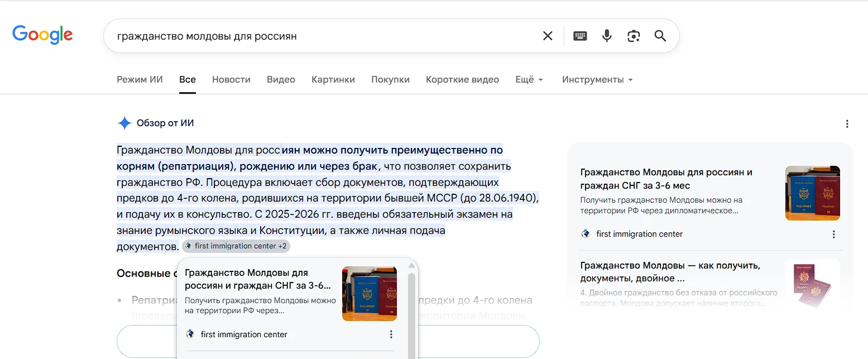Open sidebar link Гражданство Молдовы для россиян и граждан СНГ

pos(666,179)
